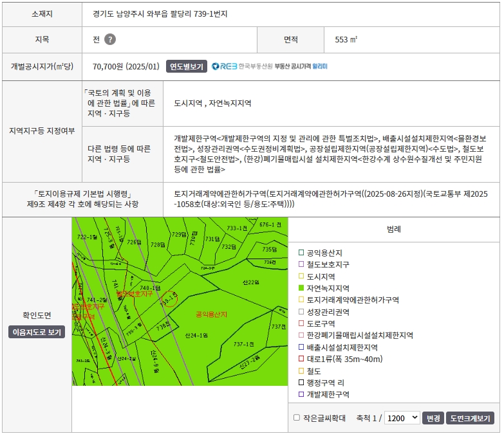Screen dimensions: 504x436
Task: Click the circled 739-1 parcel on map
Action: tap(169, 299)
